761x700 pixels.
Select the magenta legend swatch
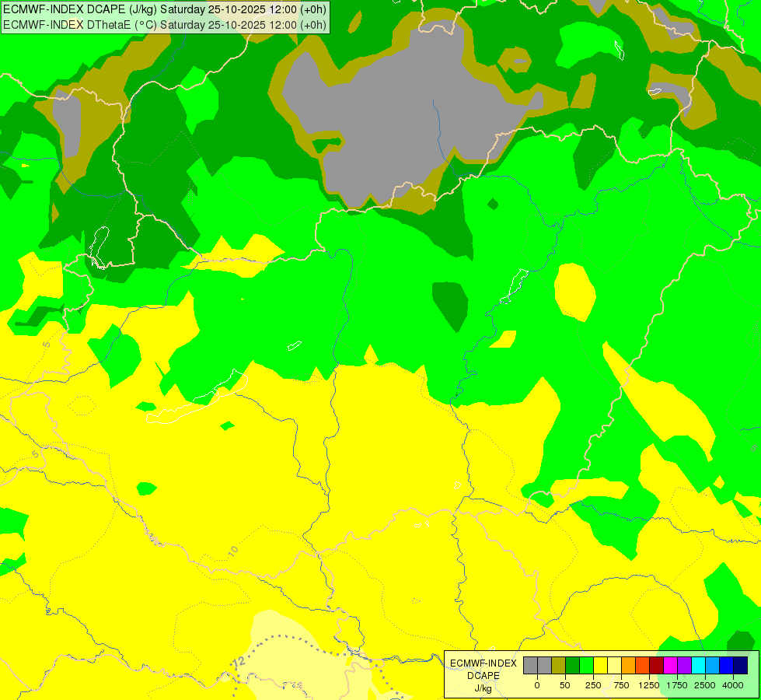(x=671, y=666)
